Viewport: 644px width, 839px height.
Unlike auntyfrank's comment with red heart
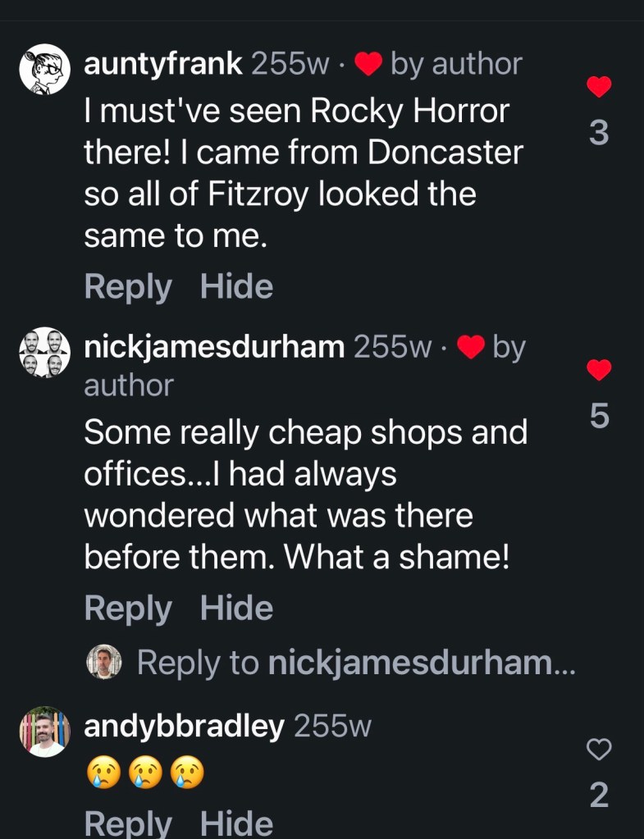(x=600, y=86)
